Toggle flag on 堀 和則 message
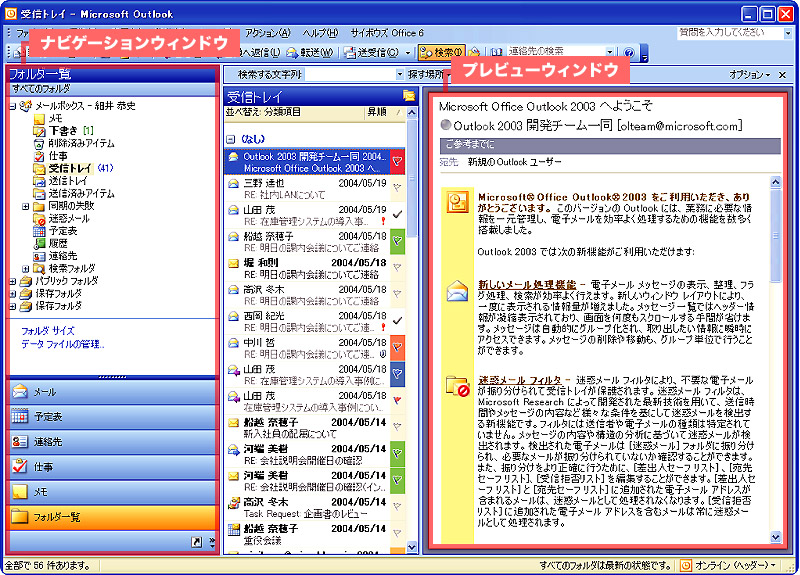Screen dimensions: 800x575 397,267
